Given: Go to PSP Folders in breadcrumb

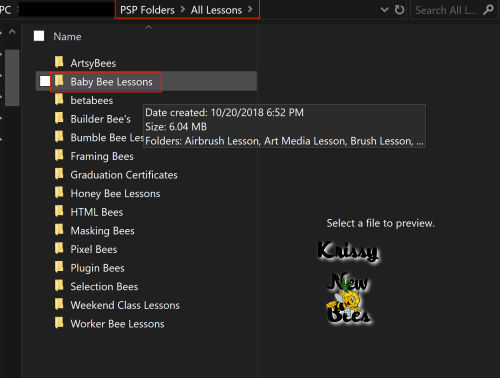Looking at the screenshot, I should (147, 10).
